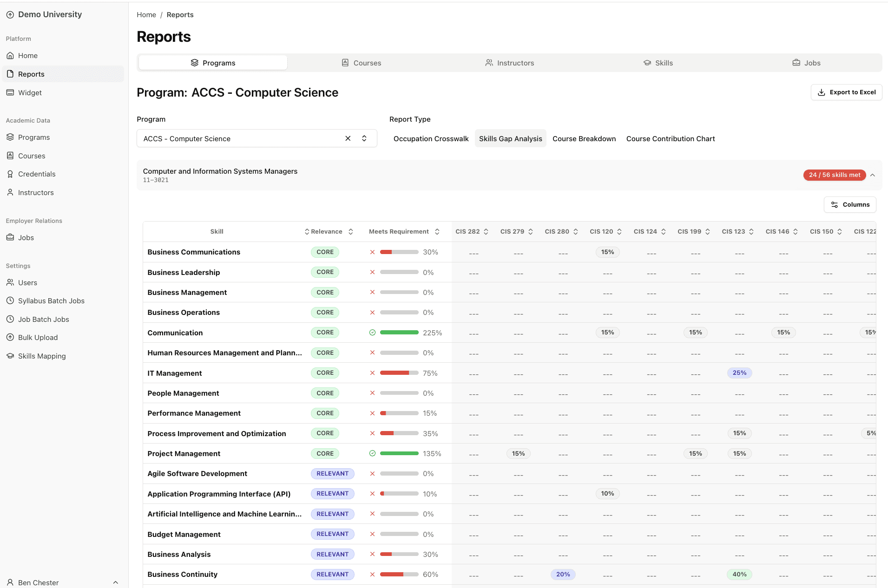
Task: Switch to the Skills tab
Action: click(658, 63)
